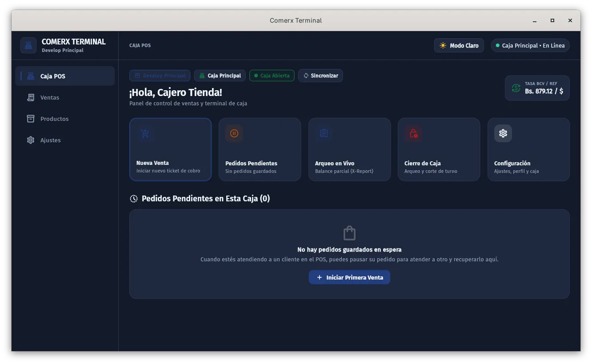Minimize the Comerx Terminal window

pos(535,20)
